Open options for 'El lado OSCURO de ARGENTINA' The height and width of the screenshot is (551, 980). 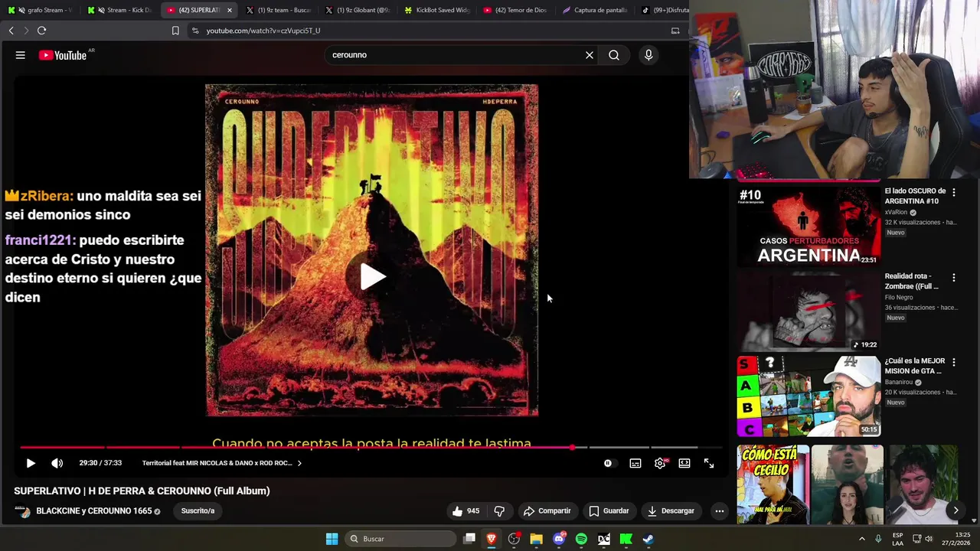954,193
